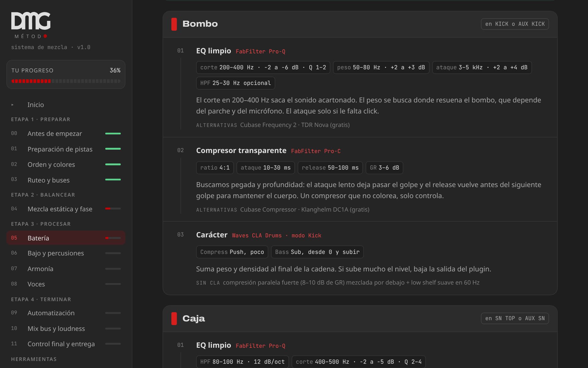Viewport: 588px width, 368px height.
Task: Click the 'HPF 25–30 Hz opcional' chip
Action: tap(236, 83)
